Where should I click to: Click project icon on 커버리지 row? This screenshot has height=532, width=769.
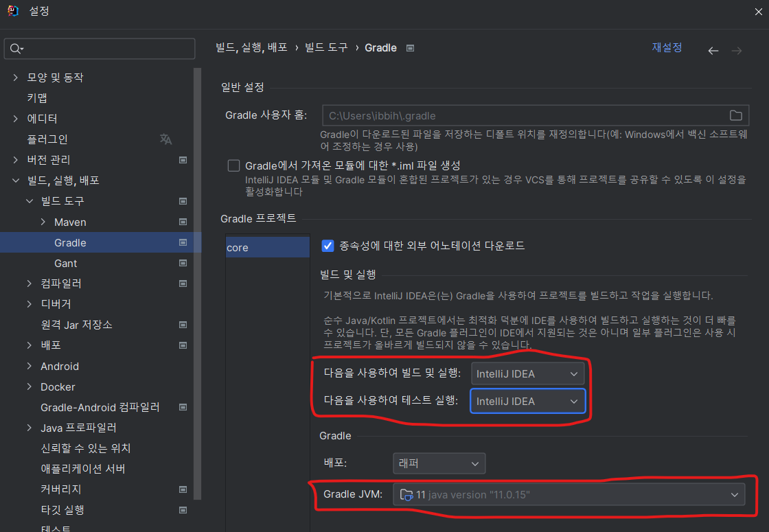click(x=183, y=489)
